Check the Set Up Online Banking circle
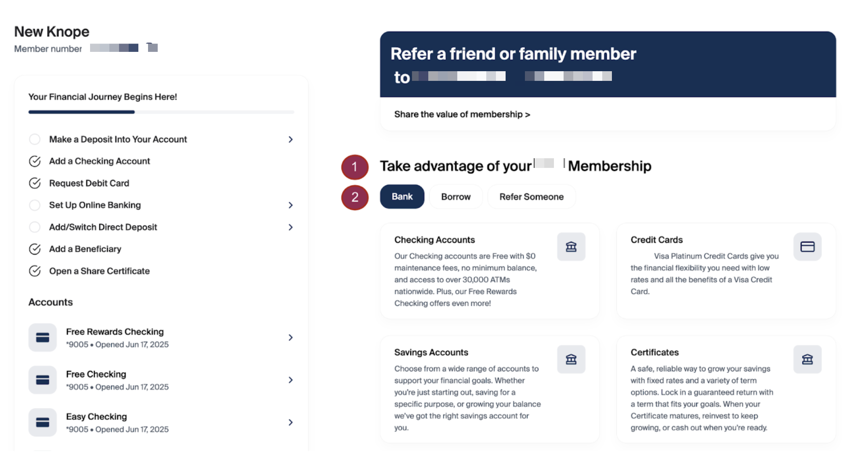868x458 pixels. coord(35,205)
